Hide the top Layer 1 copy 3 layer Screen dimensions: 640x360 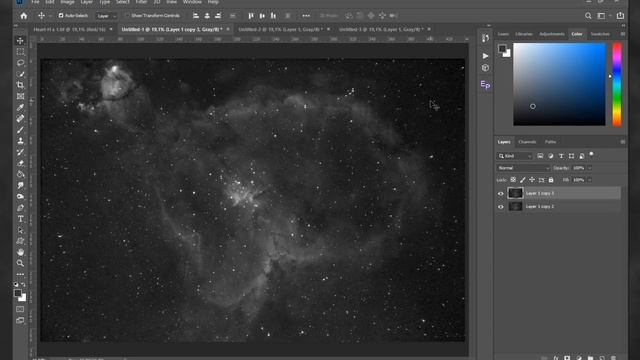[500, 193]
